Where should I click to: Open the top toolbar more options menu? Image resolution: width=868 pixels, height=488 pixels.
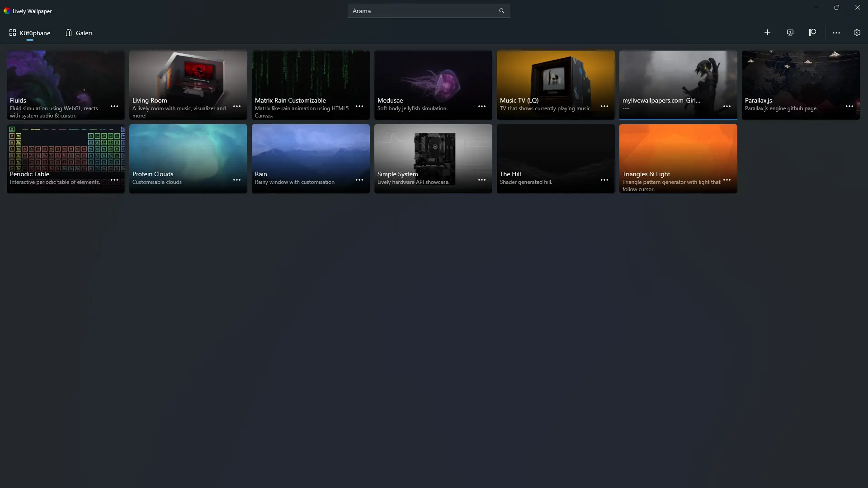coord(836,33)
